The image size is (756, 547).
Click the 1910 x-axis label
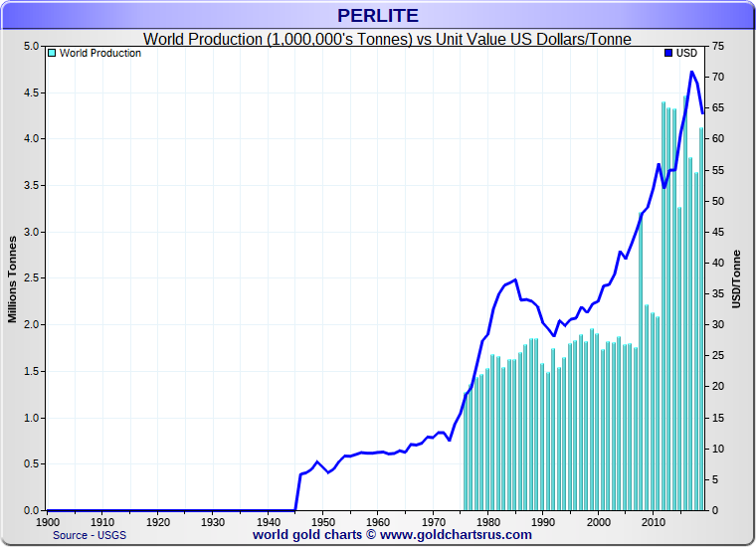coord(102,522)
